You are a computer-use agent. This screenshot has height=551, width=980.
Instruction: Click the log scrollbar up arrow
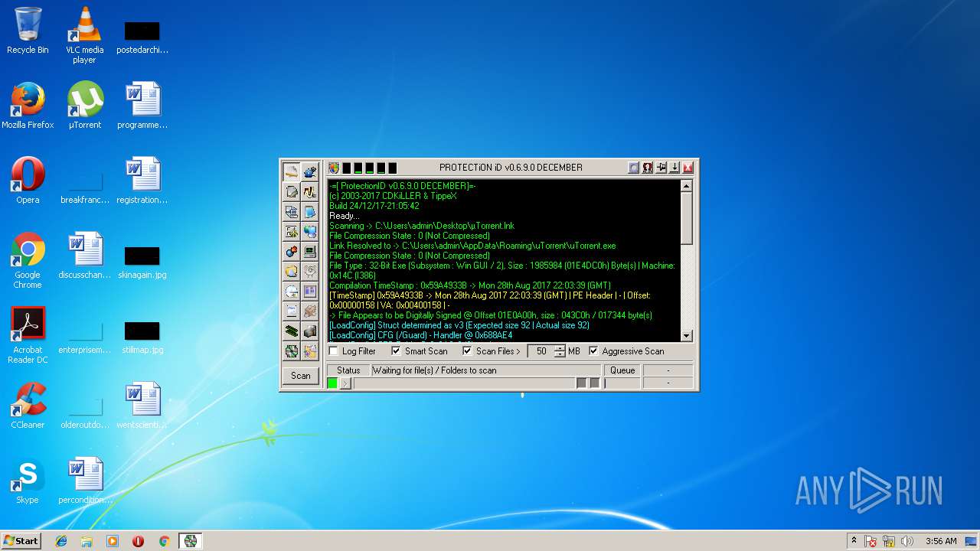point(686,186)
